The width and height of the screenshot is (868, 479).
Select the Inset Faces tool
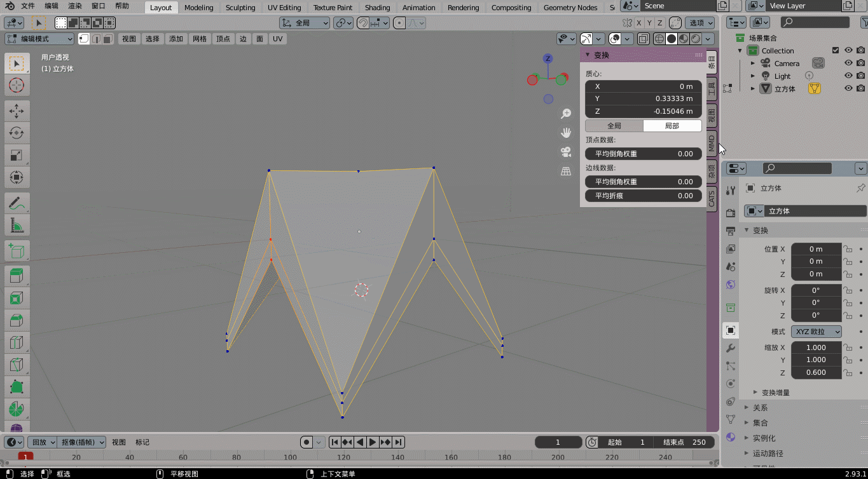[17, 298]
